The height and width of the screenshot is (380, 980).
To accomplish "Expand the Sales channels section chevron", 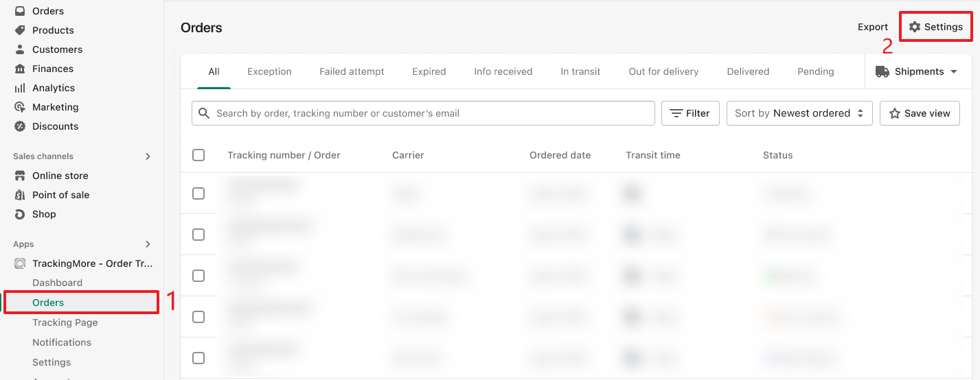I will [148, 156].
